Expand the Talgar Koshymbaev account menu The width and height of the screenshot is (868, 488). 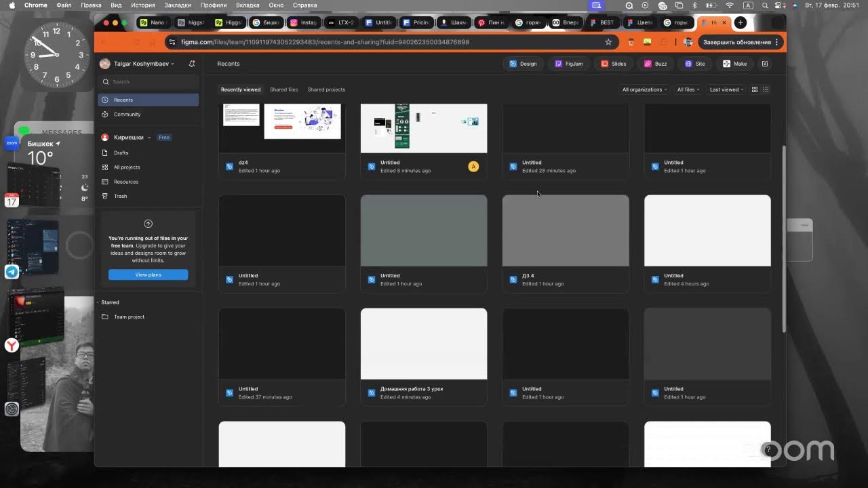pyautogui.click(x=138, y=64)
